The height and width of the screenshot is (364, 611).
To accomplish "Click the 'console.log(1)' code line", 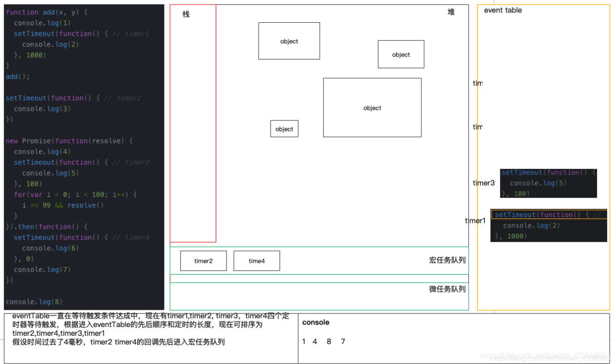I will [42, 23].
